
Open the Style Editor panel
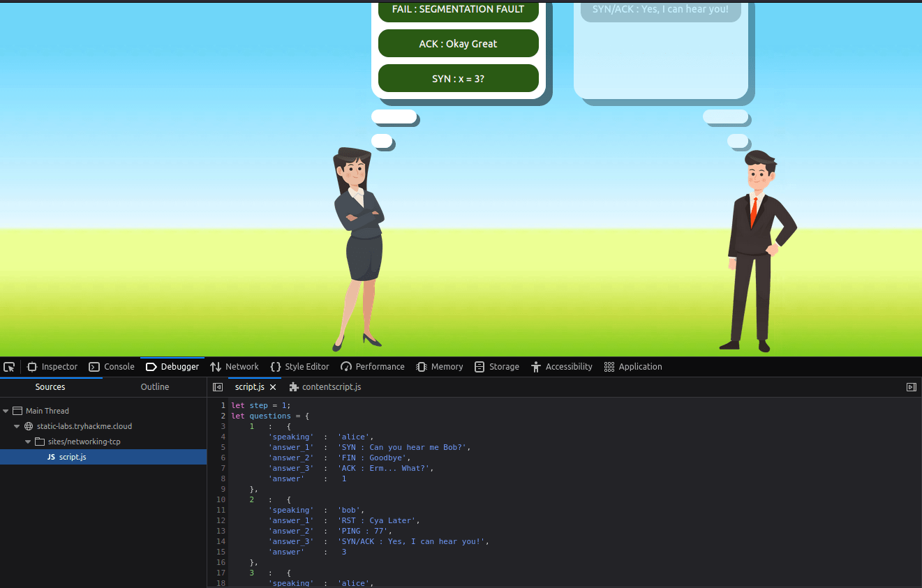[300, 366]
